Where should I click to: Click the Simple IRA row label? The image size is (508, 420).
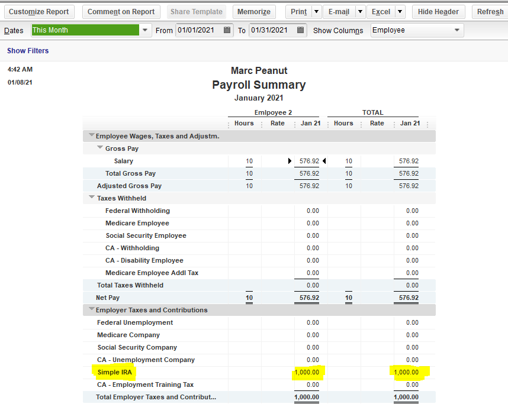coord(114,372)
